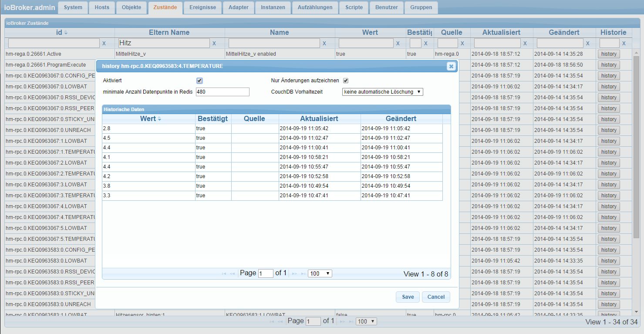Viewport: 644px width, 334px height.
Task: Close the history dialog with X icon
Action: (x=451, y=66)
